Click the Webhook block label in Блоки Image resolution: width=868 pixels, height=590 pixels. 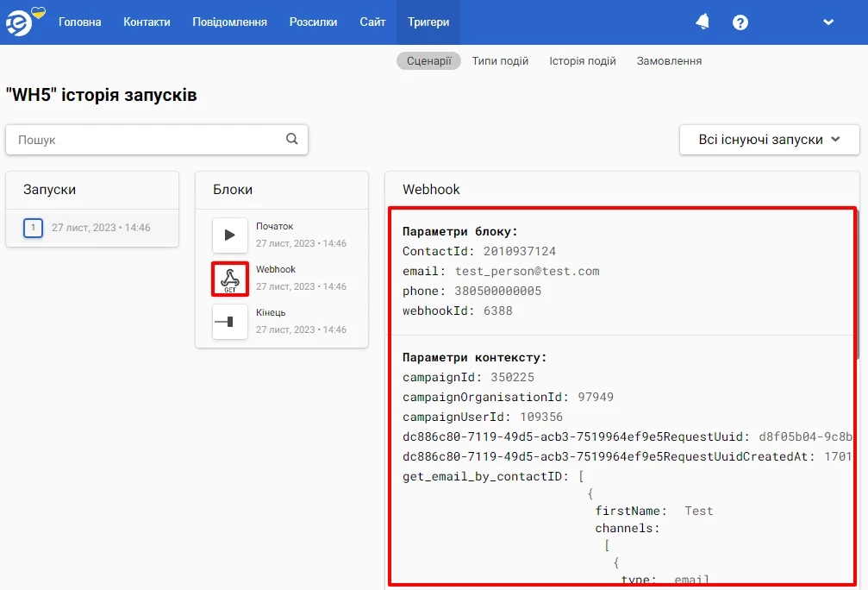point(276,269)
